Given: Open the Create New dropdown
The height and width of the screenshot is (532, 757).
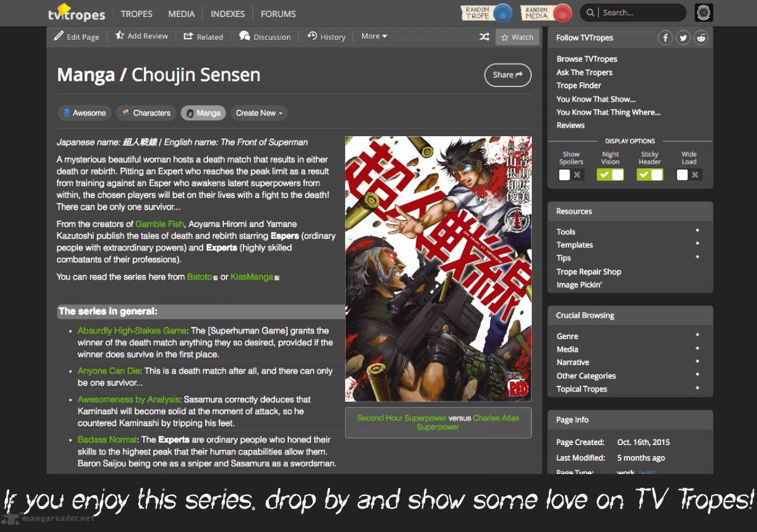Looking at the screenshot, I should point(259,113).
